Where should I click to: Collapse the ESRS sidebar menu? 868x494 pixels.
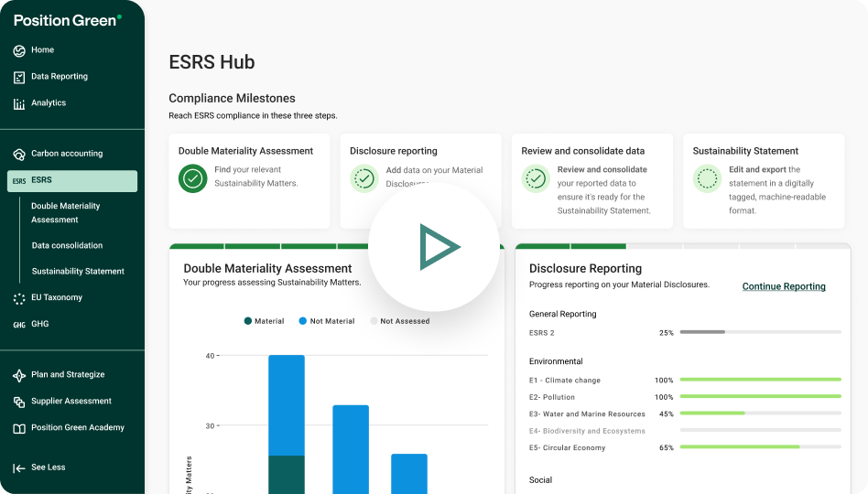tap(72, 181)
